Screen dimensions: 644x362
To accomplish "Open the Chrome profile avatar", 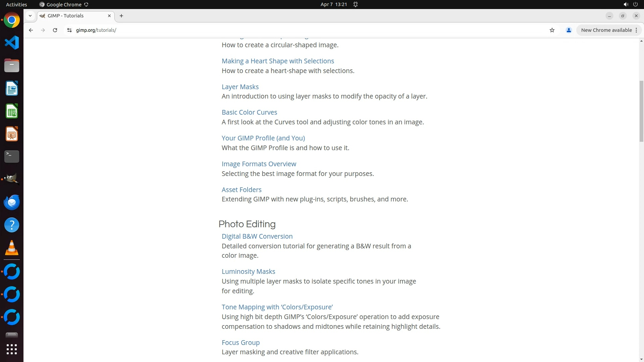I will point(569,30).
